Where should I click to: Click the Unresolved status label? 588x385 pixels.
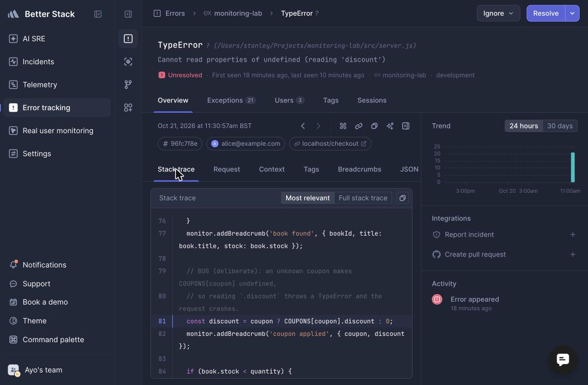pos(180,75)
